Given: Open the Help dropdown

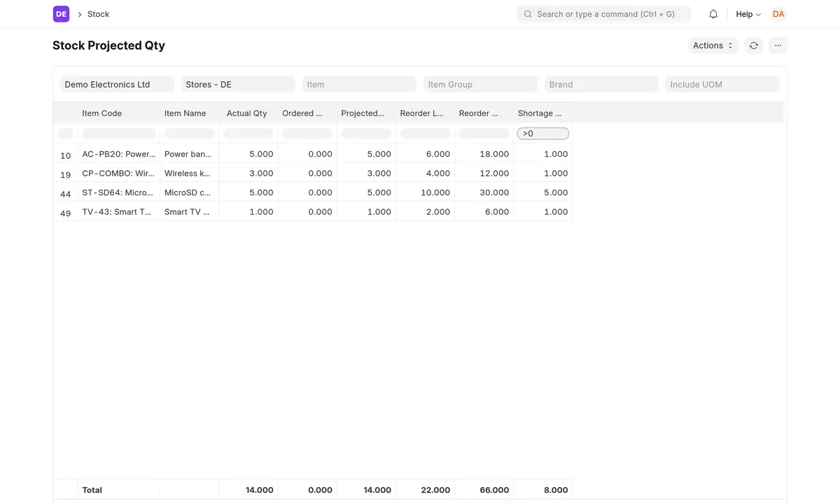Looking at the screenshot, I should point(748,14).
